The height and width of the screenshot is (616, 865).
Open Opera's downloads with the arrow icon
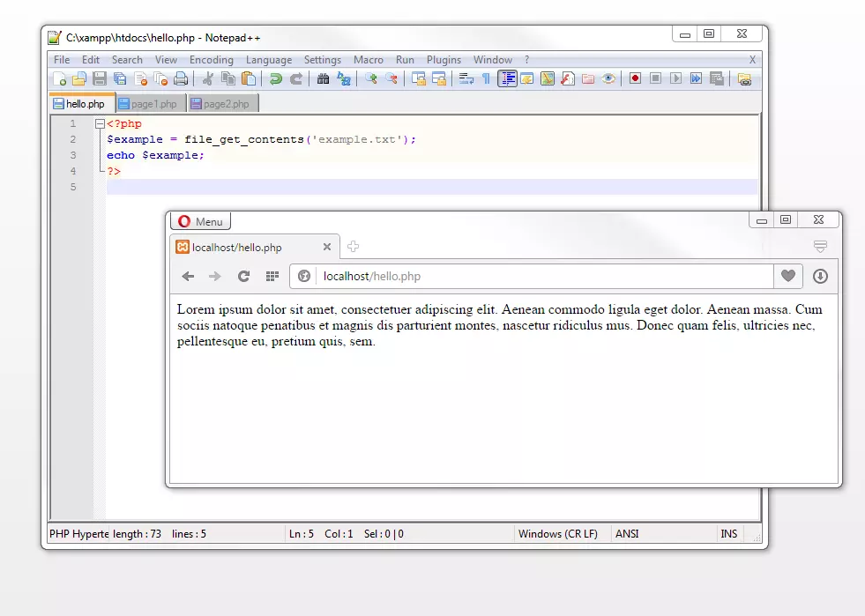[819, 276]
